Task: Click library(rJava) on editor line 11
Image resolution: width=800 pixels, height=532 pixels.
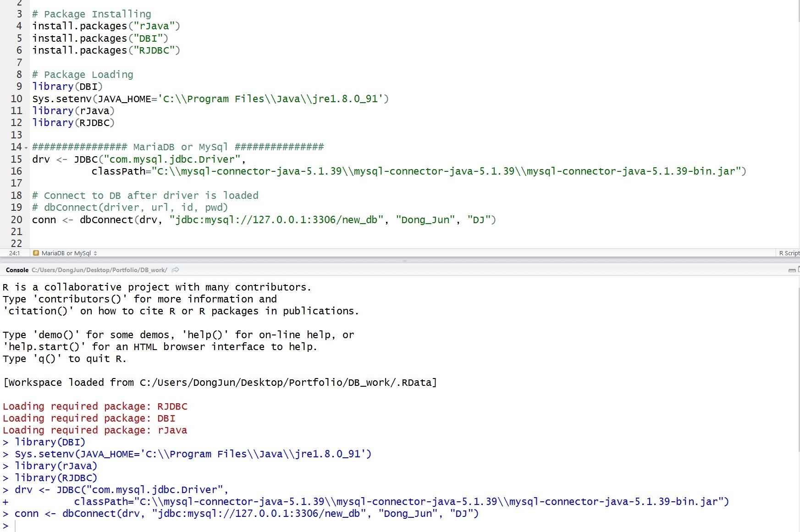Action: (x=73, y=111)
